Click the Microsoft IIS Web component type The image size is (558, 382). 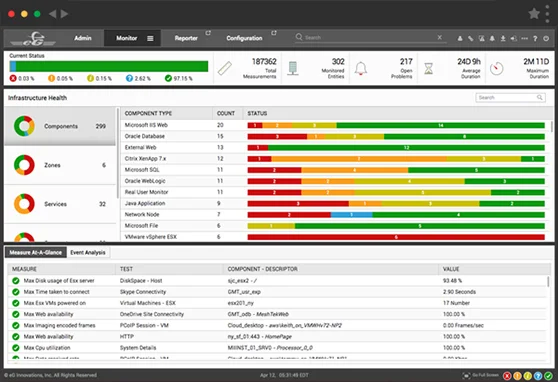[146, 125]
